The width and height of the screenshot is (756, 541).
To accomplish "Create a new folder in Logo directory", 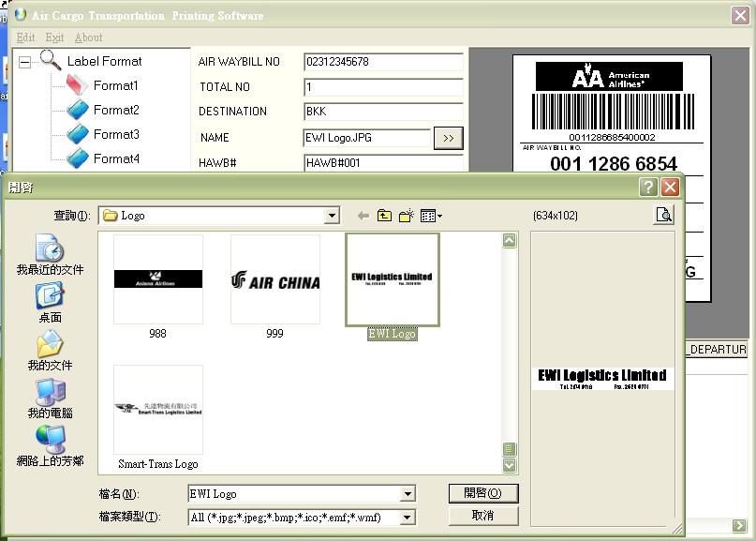I will click(407, 216).
